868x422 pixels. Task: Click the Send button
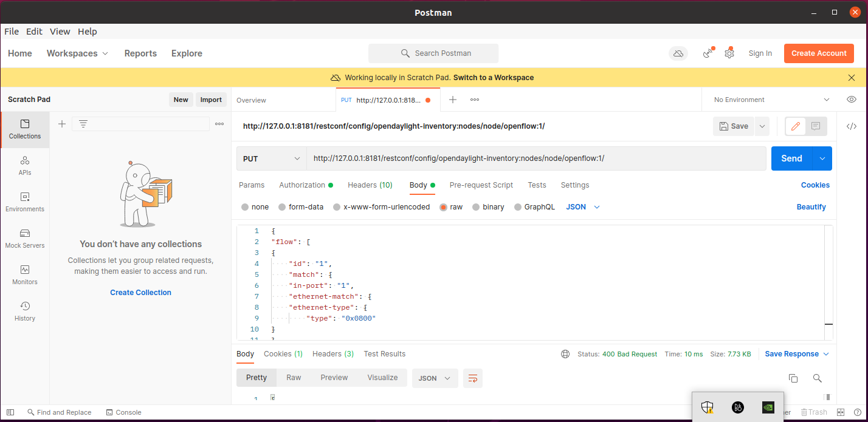[x=791, y=158]
